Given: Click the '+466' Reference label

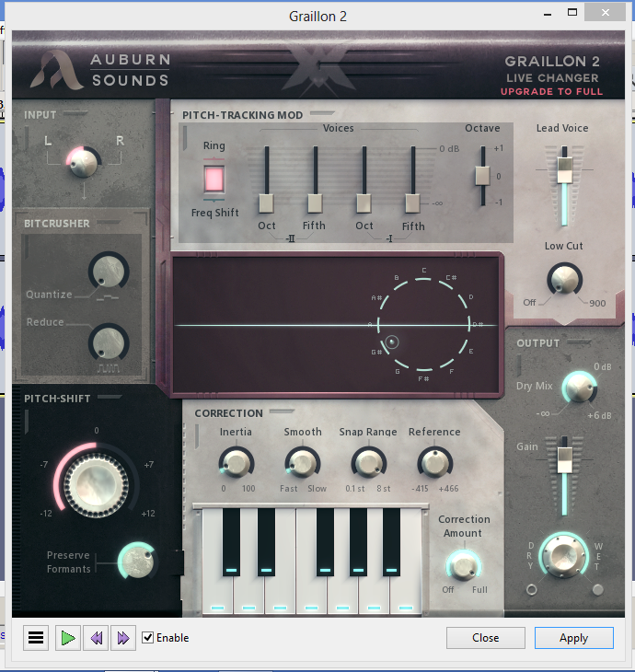Looking at the screenshot, I should point(448,488).
